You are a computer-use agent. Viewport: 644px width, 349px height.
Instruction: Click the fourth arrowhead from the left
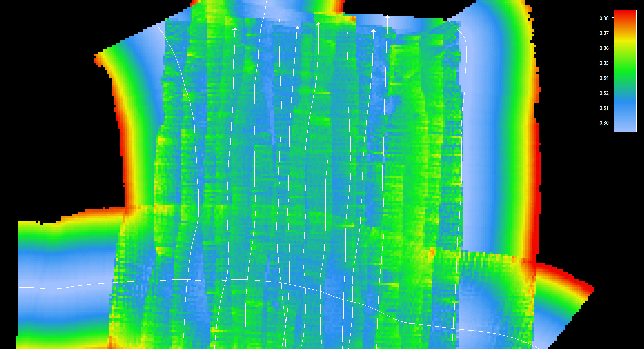pos(373,31)
